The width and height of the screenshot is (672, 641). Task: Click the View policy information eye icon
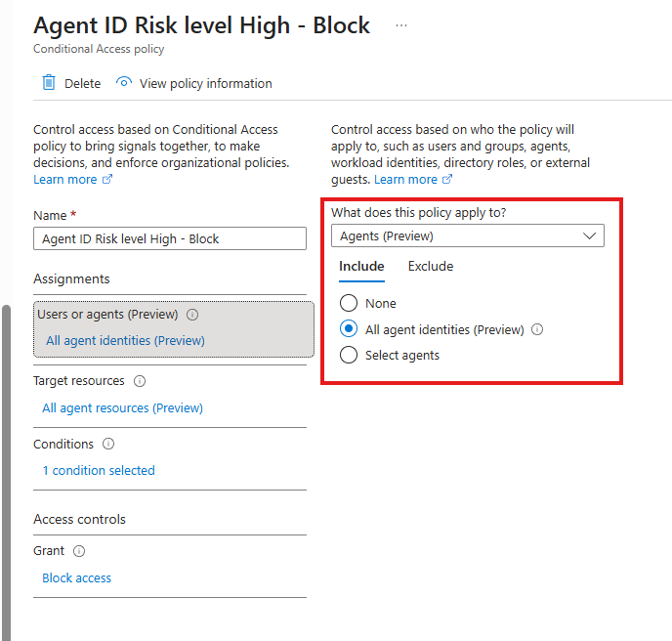(x=124, y=83)
